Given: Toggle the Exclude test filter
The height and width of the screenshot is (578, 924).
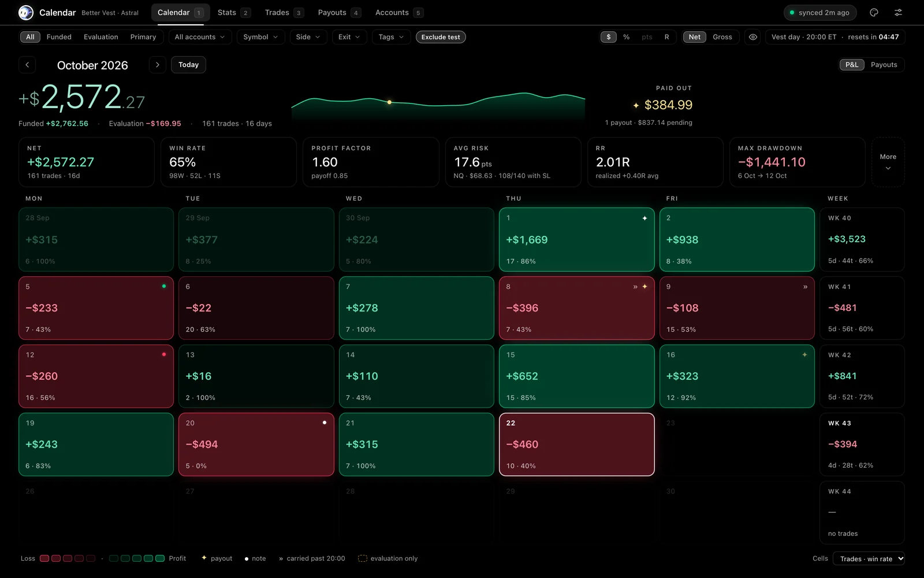Looking at the screenshot, I should [441, 37].
